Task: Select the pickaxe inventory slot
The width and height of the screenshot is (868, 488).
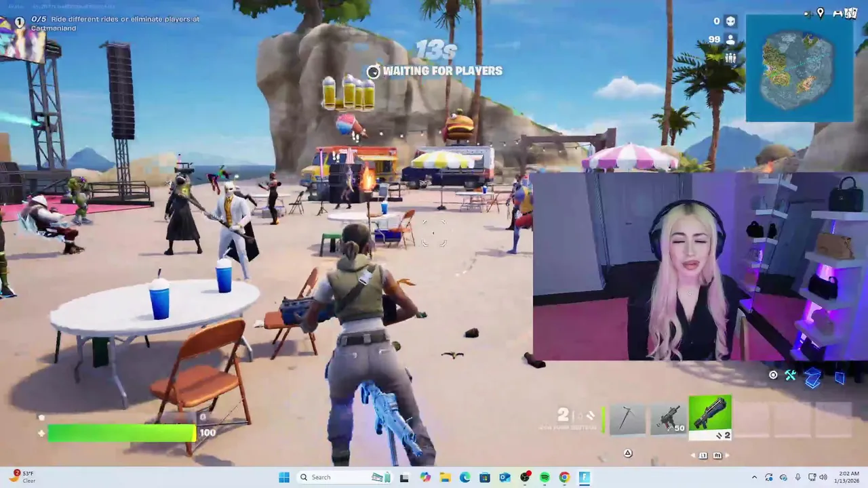Action: coord(627,419)
